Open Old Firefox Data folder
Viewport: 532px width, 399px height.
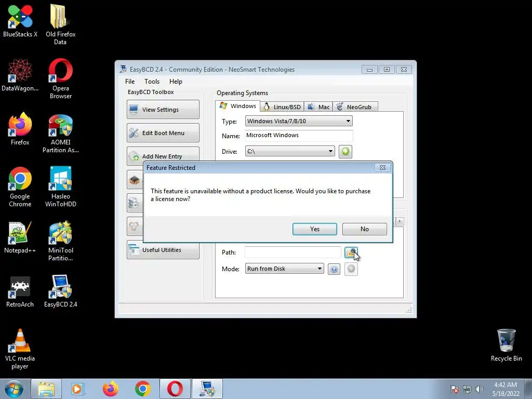60,24
